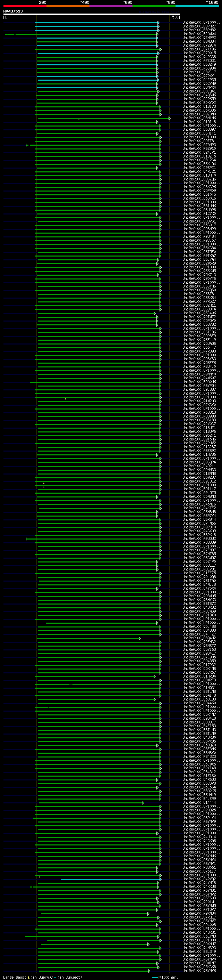The image size is (222, 980).
Task: Select the UniRef100_C7Z9J4 hit label
Action: tap(199, 45)
